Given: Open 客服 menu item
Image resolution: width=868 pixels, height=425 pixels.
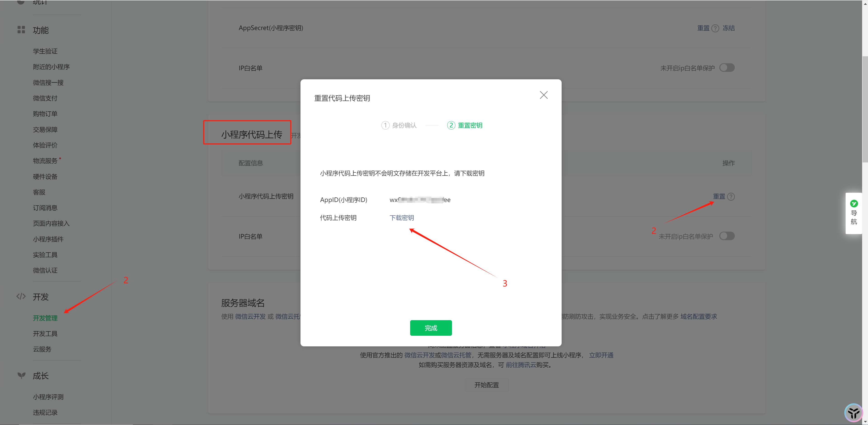Looking at the screenshot, I should 39,192.
